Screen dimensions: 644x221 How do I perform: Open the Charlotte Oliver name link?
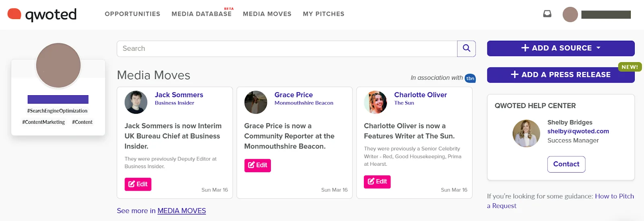(421, 95)
